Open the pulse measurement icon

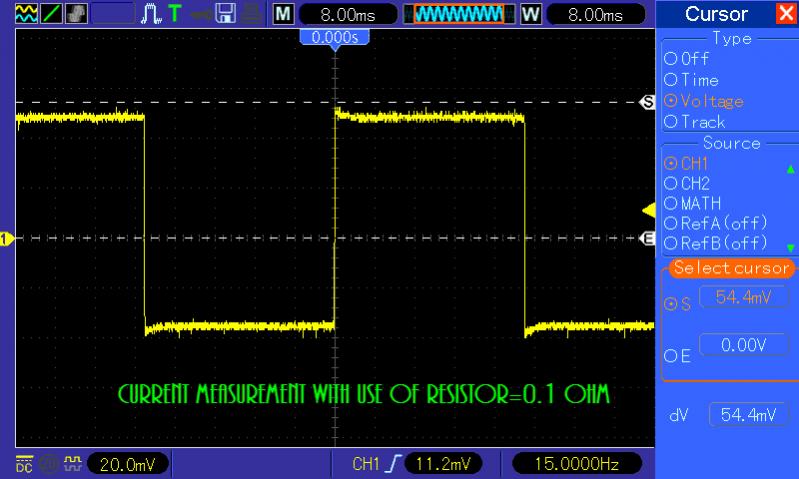pos(151,13)
